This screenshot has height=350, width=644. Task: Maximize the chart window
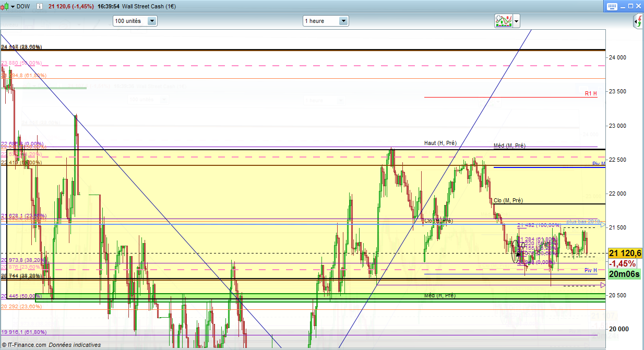pos(630,6)
